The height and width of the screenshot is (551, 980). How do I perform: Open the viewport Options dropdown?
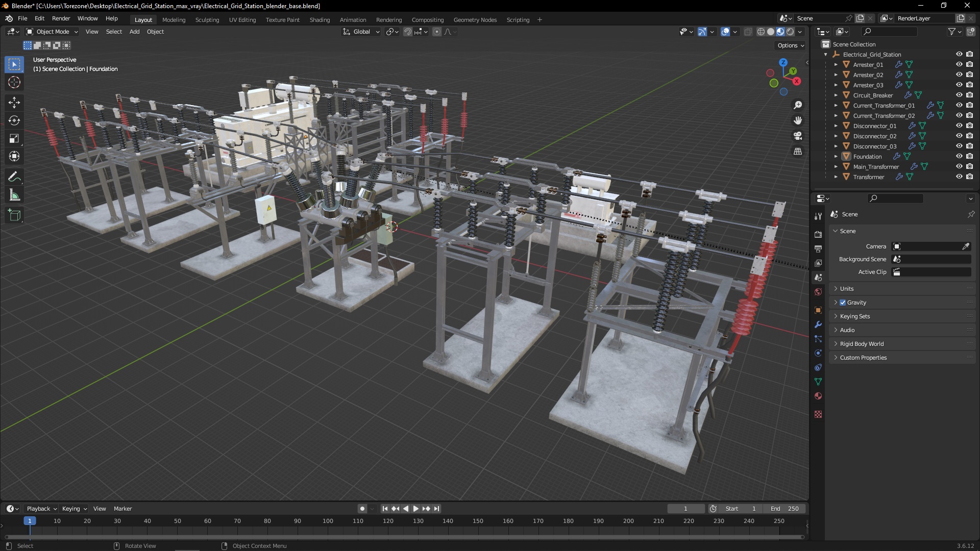791,45
